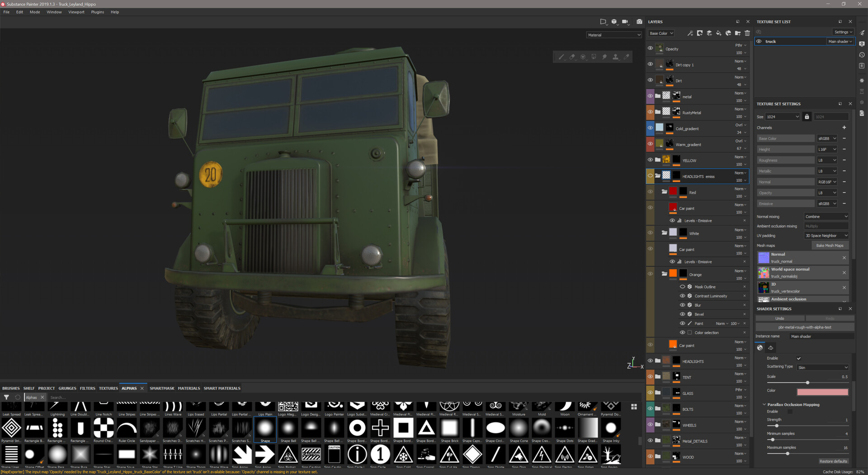Add a fill layer in the Layers panel
This screenshot has width=868, height=475.
[719, 33]
